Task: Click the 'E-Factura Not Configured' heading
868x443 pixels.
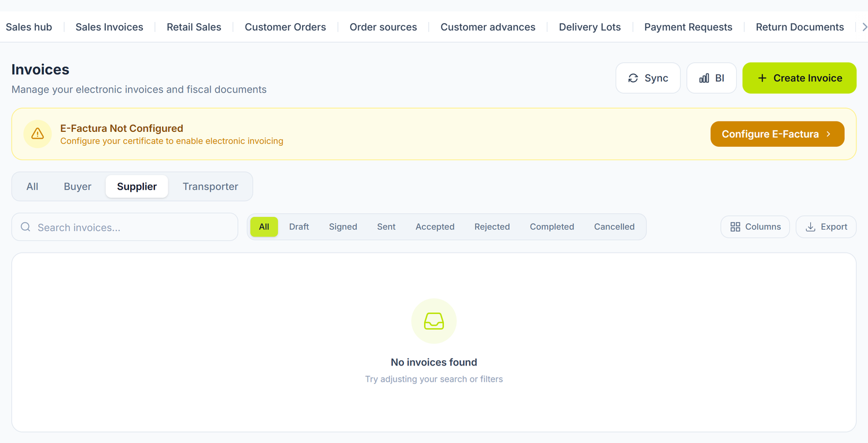Action: (122, 128)
